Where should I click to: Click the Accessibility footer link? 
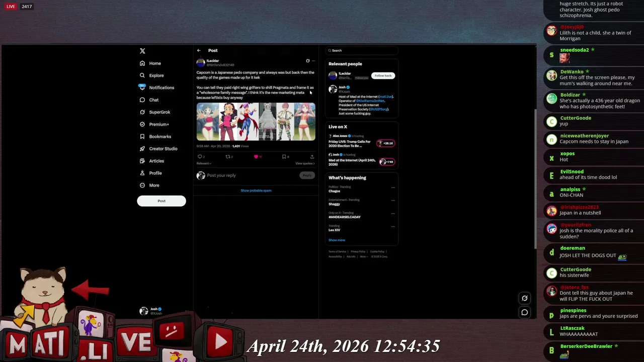pyautogui.click(x=336, y=256)
